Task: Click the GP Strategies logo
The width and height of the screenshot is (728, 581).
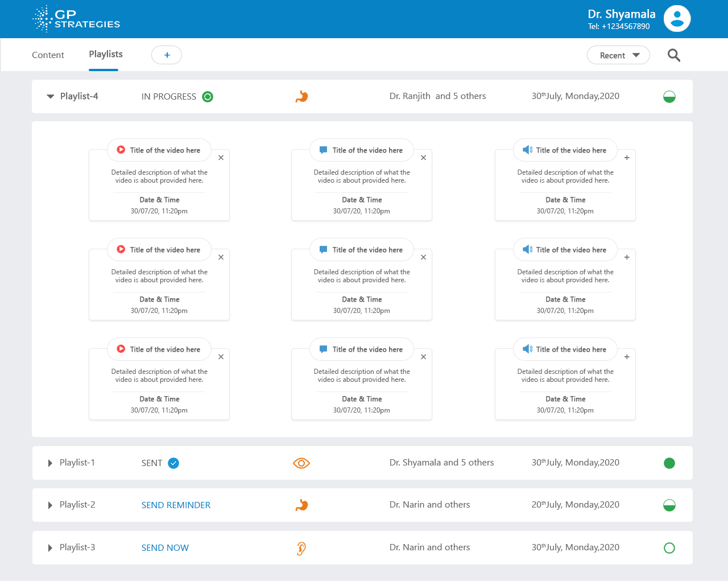Action: 76,19
